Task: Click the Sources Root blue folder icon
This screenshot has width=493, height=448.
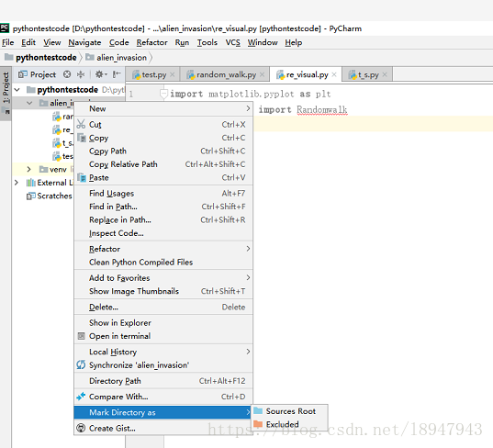Action: tap(258, 411)
